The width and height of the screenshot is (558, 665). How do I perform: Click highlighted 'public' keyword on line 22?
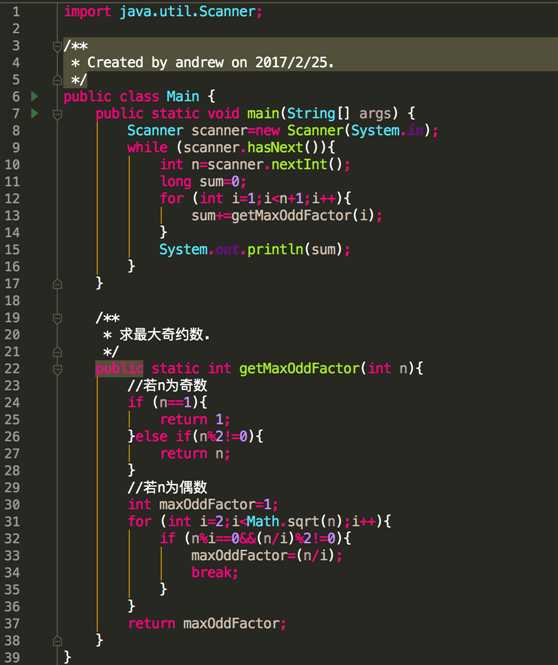(119, 369)
